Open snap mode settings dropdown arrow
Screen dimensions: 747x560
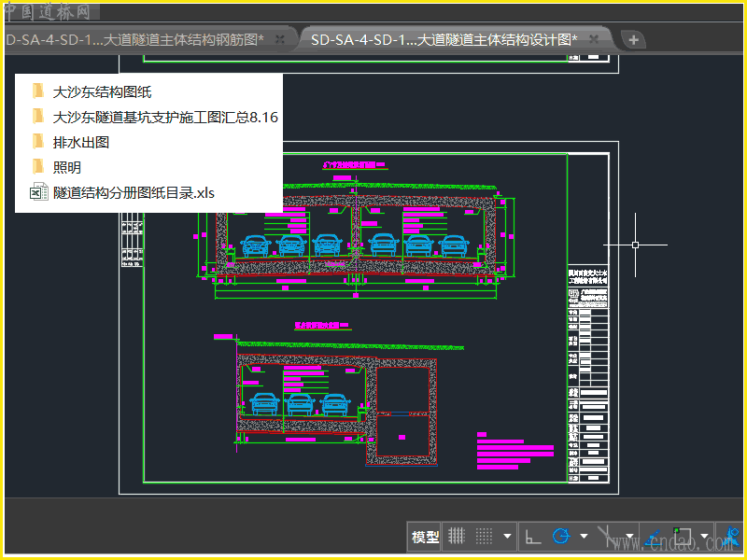(507, 537)
